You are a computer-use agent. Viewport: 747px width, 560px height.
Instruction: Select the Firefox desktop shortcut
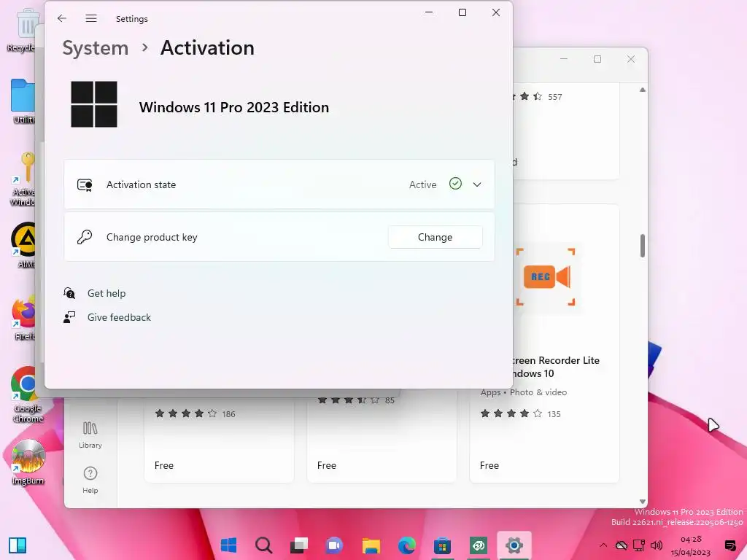24,318
